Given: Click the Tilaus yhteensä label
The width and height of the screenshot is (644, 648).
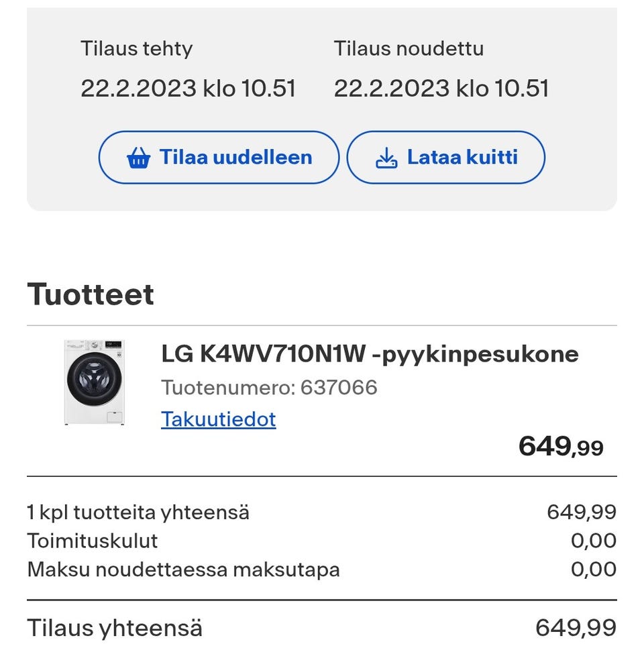Looking at the screenshot, I should (x=115, y=629).
